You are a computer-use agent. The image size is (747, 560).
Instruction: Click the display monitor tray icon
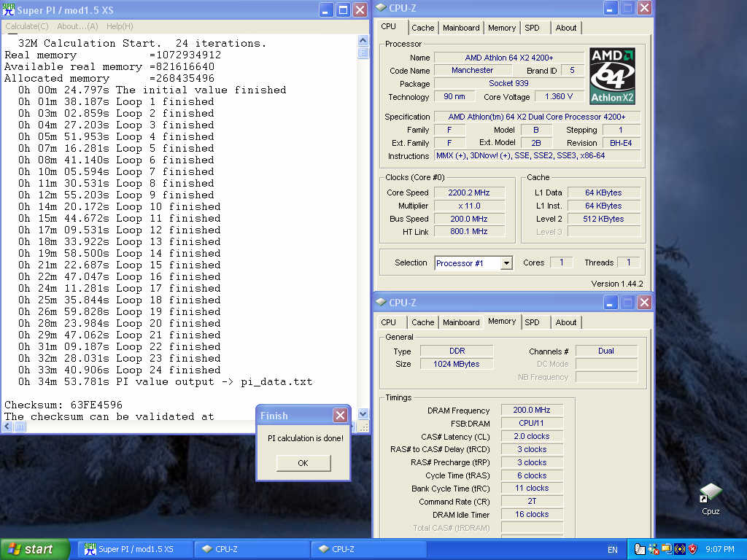point(666,549)
